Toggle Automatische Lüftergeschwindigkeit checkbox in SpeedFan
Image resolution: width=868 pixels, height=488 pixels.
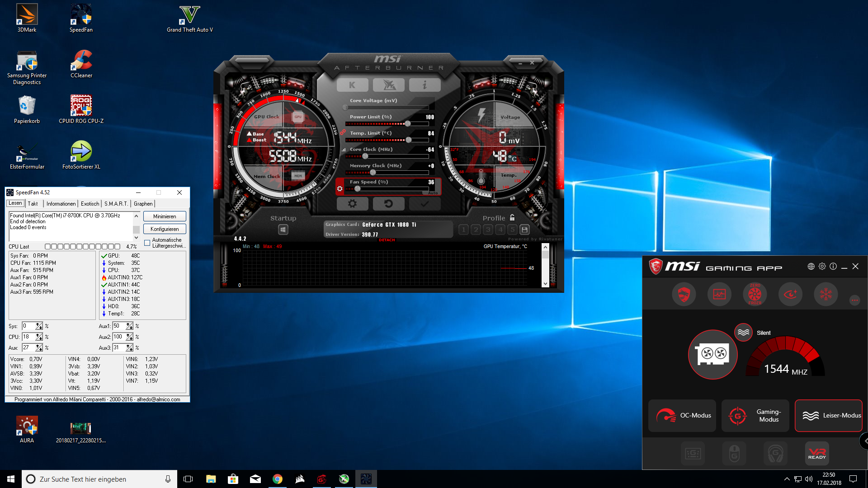point(147,243)
